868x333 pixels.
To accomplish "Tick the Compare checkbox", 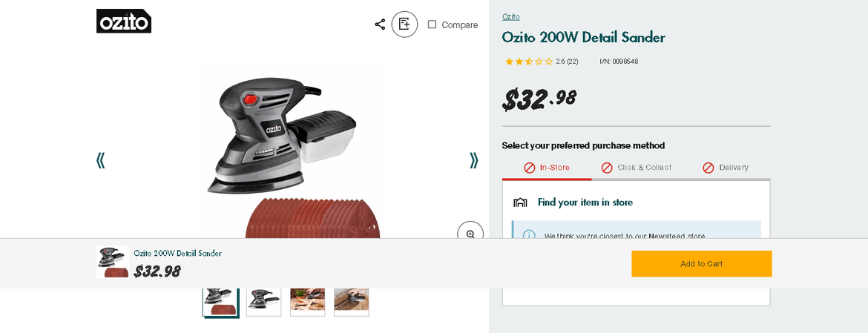I will coord(432,24).
